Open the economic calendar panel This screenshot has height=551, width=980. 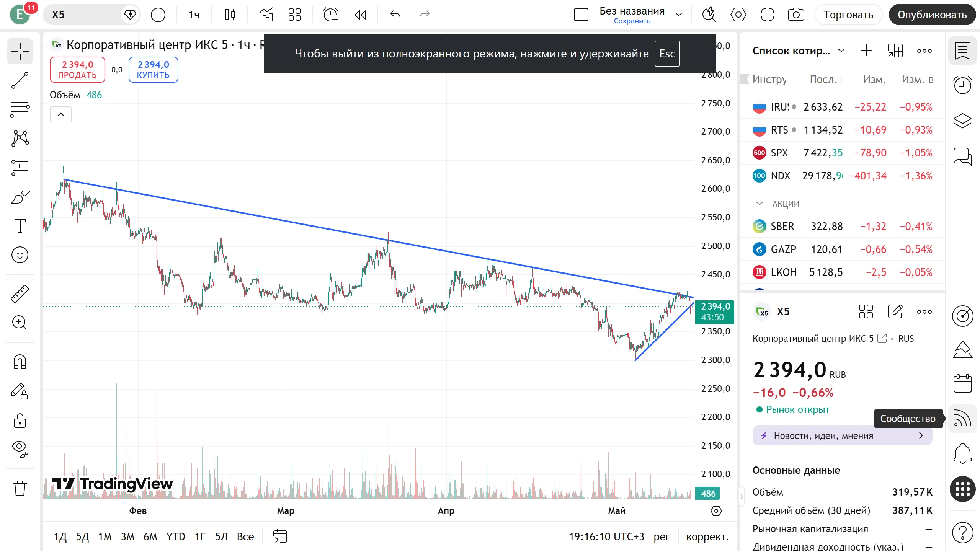(x=963, y=383)
